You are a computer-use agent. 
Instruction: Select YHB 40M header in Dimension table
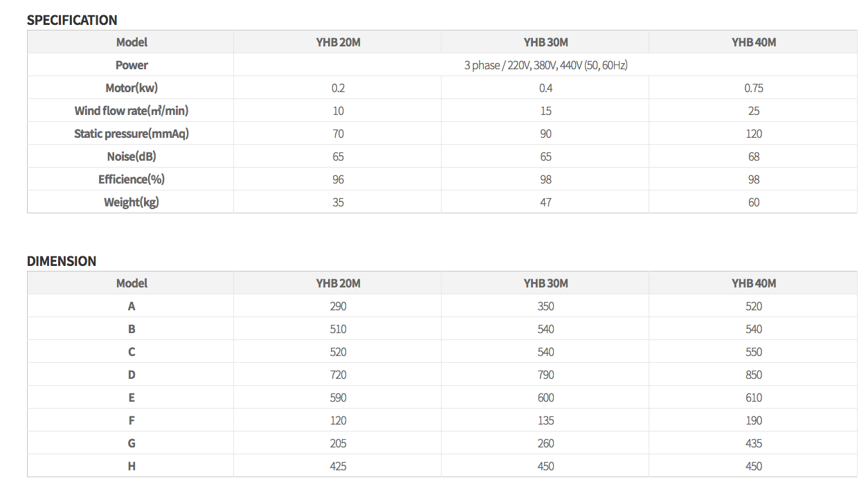[x=753, y=283]
